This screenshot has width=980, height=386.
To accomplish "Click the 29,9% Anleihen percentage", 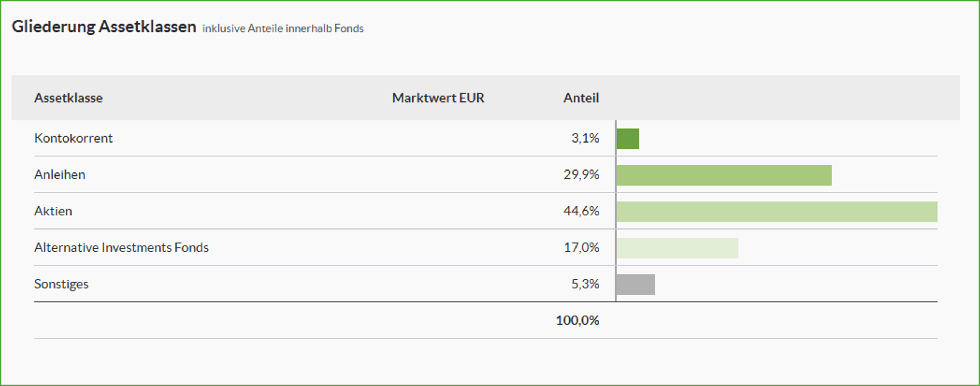I will (x=581, y=175).
